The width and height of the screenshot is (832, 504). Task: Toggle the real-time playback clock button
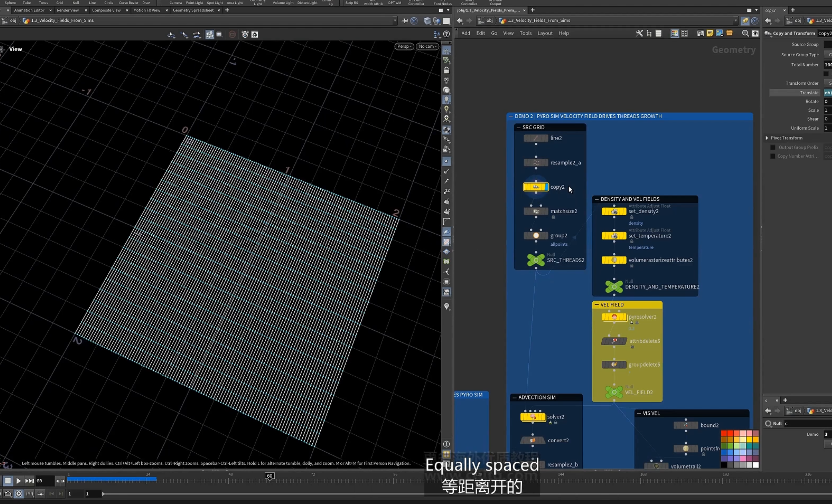pos(19,494)
